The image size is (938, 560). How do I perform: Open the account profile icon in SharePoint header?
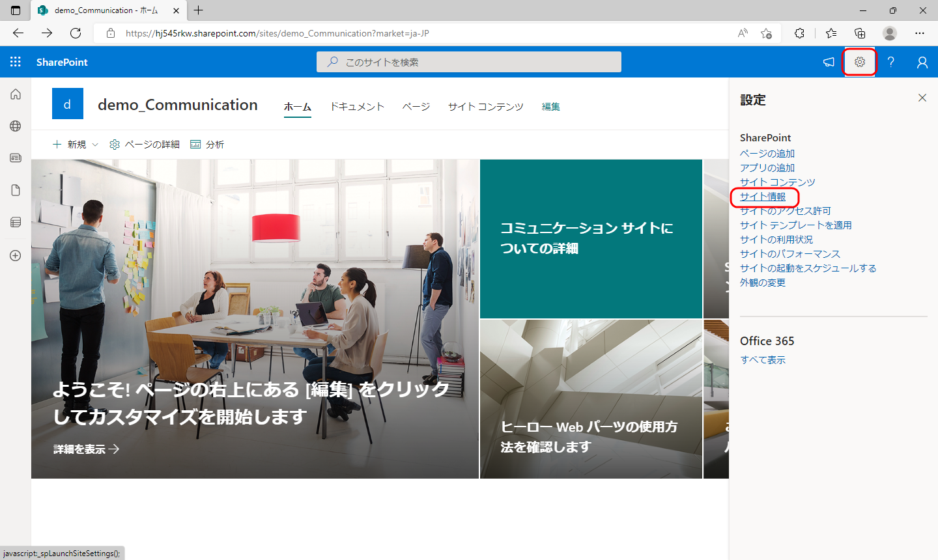(x=922, y=62)
